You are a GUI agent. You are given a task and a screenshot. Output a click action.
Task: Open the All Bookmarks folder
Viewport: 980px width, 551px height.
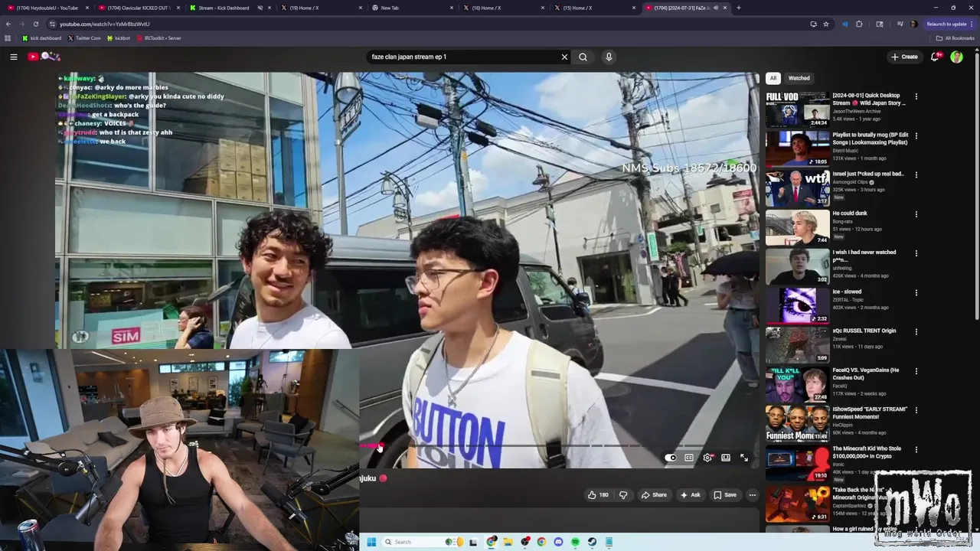click(955, 37)
